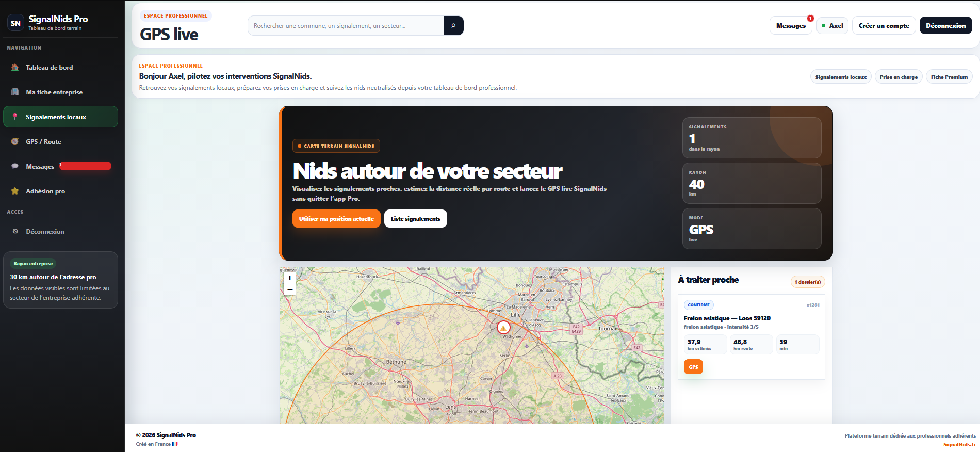The width and height of the screenshot is (980, 452).
Task: Click the sidebar Déconnexion icon
Action: pyautogui.click(x=15, y=231)
